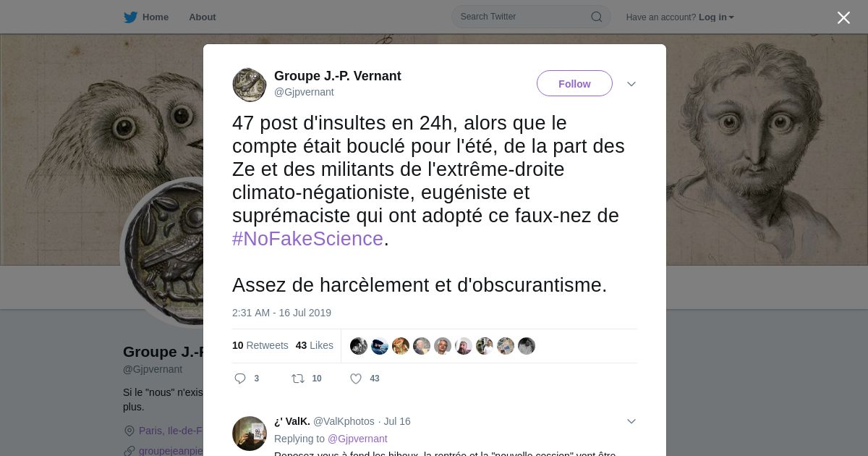Open the @ValKphotos profile link

344,421
